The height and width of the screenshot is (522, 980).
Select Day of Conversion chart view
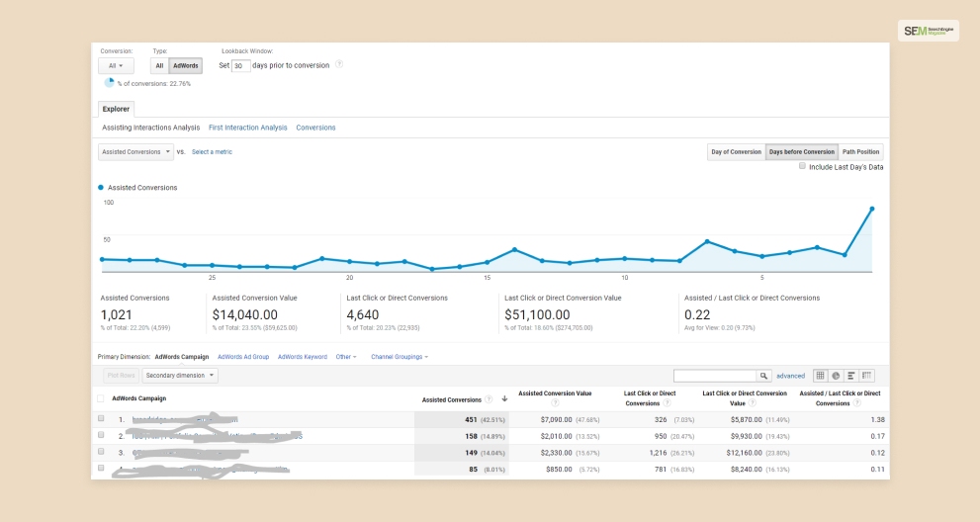(x=737, y=152)
